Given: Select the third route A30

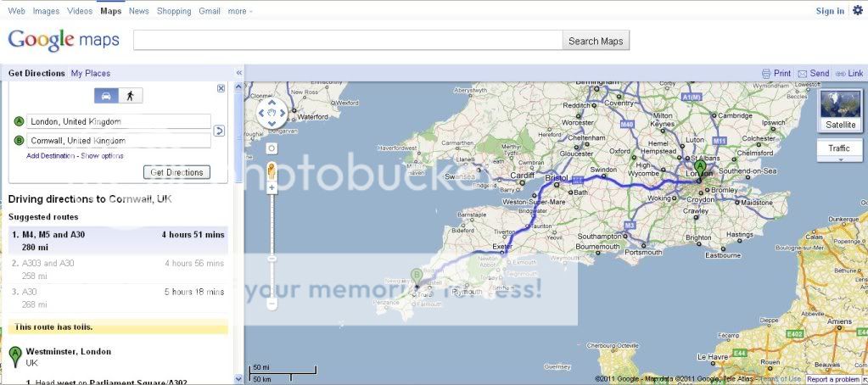Looking at the screenshot, I should (118, 298).
